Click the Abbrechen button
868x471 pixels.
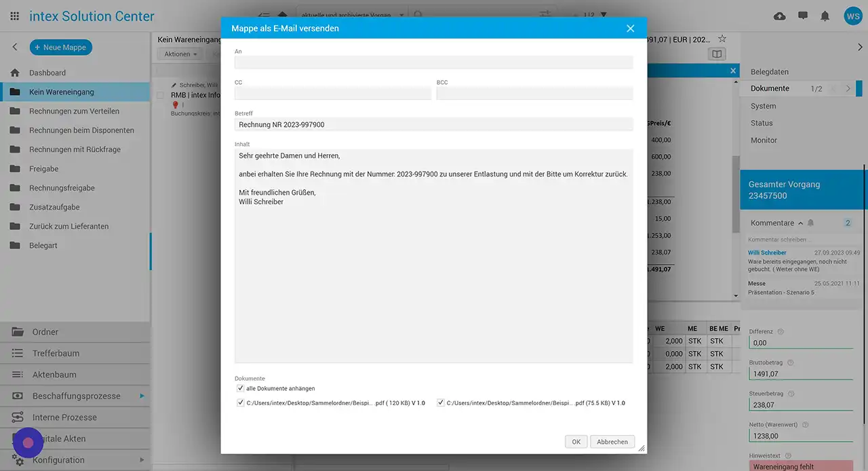pyautogui.click(x=612, y=442)
